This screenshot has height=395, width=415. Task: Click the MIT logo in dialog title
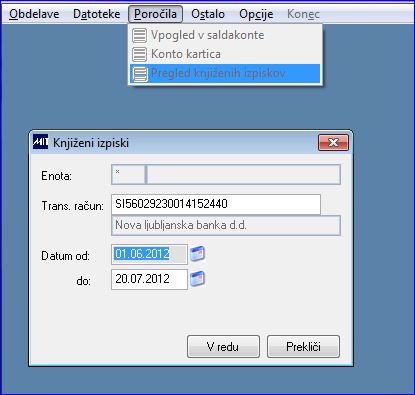coord(41,142)
